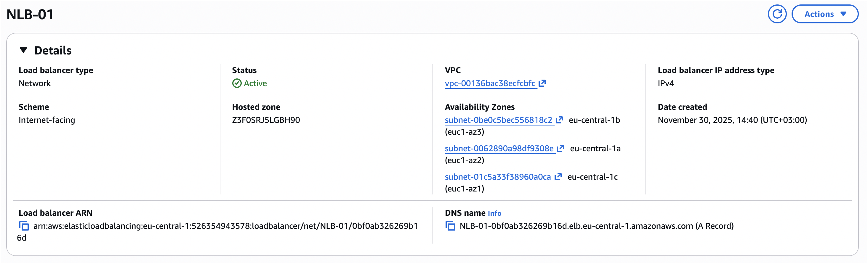Copy the DNS name value
The image size is (868, 264).
click(450, 226)
